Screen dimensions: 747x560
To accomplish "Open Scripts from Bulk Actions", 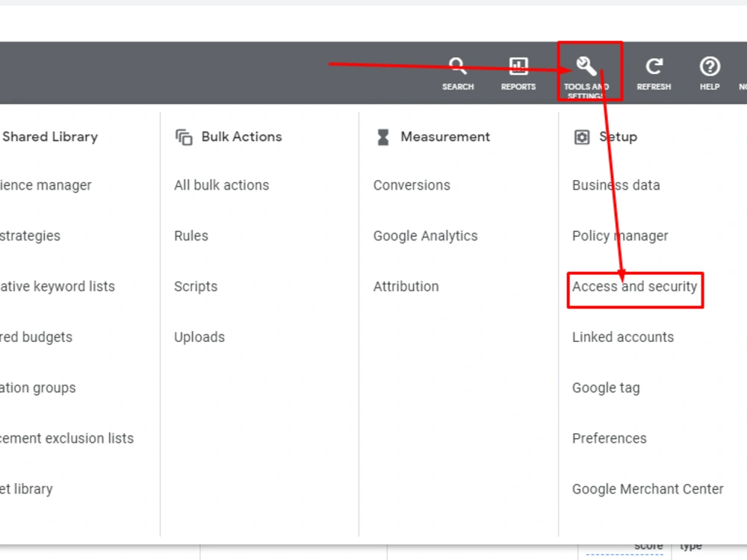I will click(x=196, y=287).
